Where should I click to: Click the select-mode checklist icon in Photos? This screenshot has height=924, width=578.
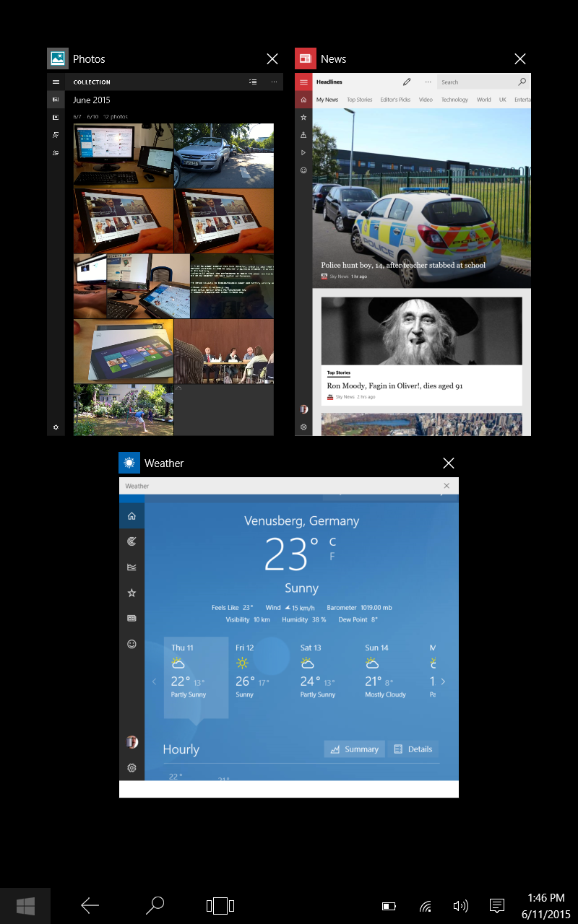252,82
